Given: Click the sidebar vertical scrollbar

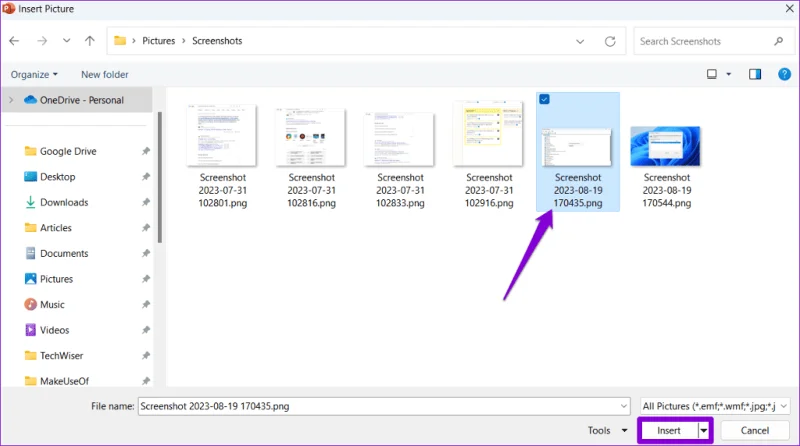Looking at the screenshot, I should 160,177.
